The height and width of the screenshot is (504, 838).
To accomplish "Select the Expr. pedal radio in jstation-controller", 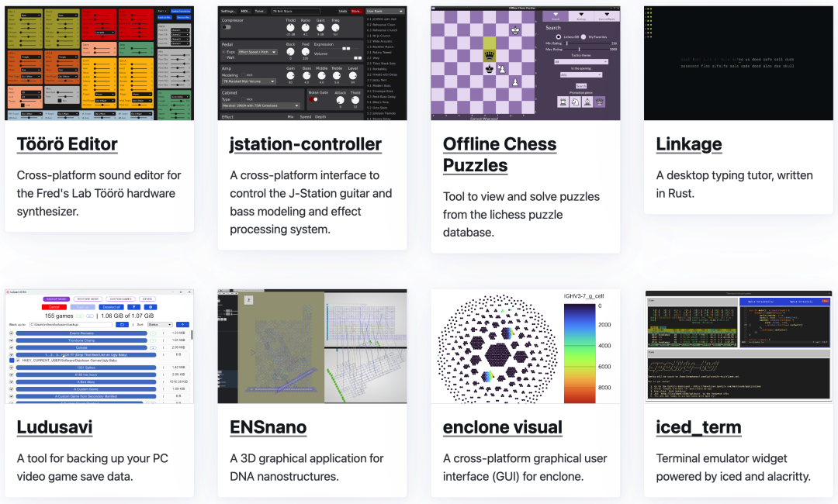I will 223,52.
